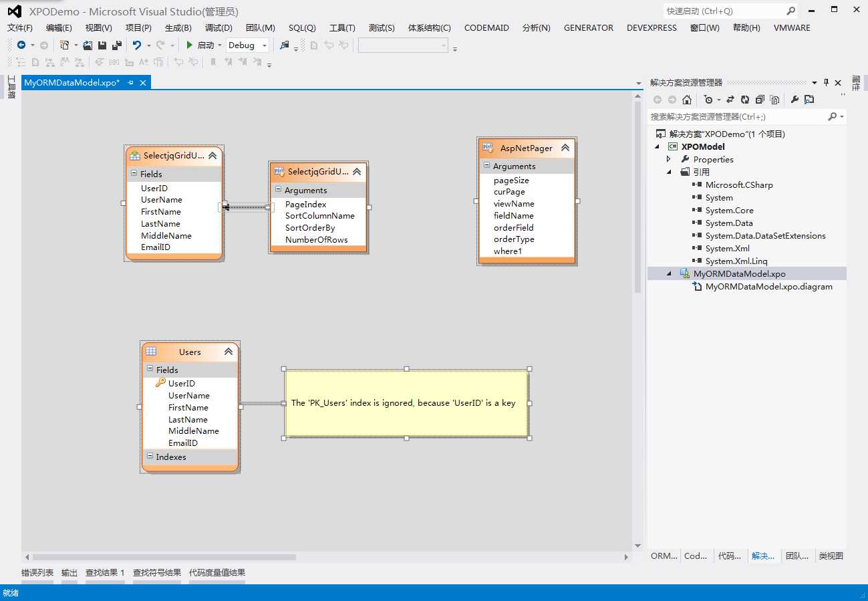Select MyORMDataModel.xpo.diagram file in tree
The width and height of the screenshot is (868, 601).
pos(768,286)
